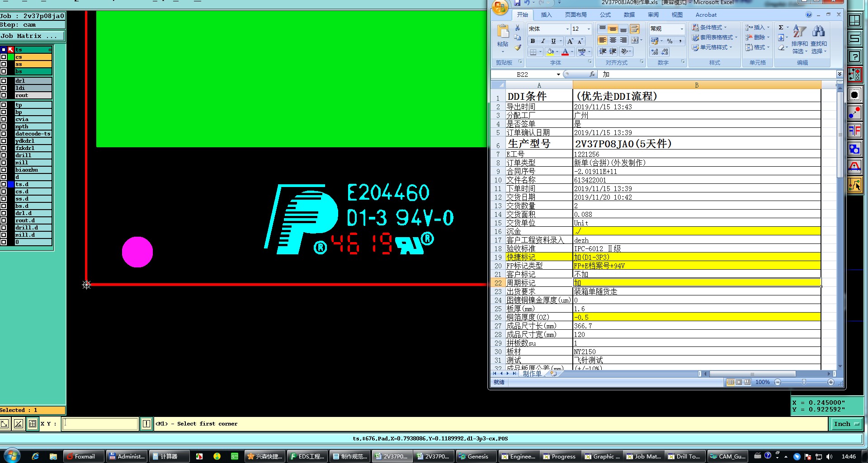Switch to the 公式 ribbon tab
Viewport: 868px width, 463px height.
click(605, 15)
